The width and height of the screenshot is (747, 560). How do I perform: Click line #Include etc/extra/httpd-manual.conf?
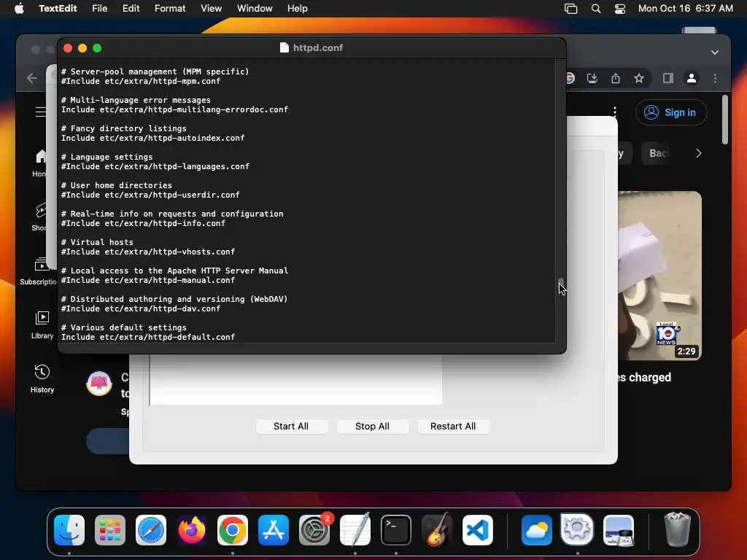[147, 280]
